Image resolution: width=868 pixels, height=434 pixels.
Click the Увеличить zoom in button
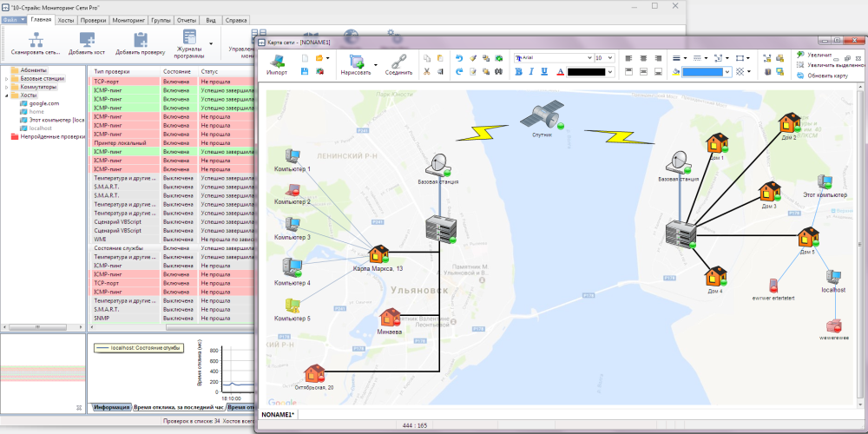(814, 55)
